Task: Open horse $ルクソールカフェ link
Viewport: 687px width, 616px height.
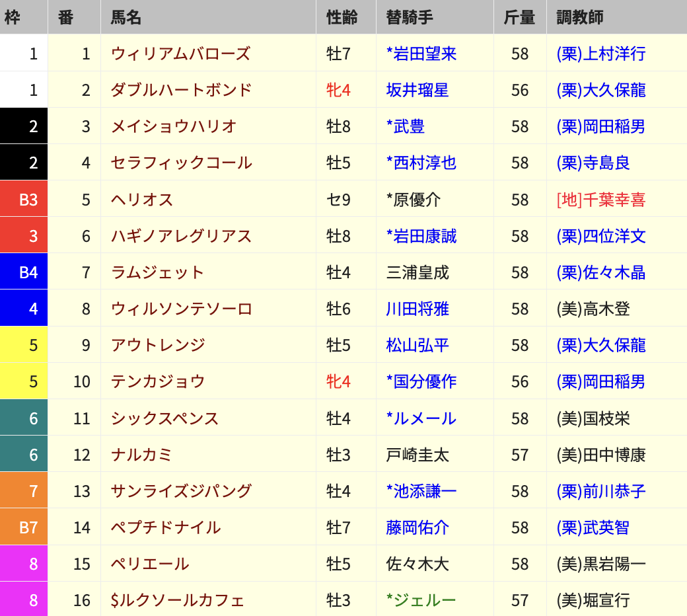Action: point(178,600)
